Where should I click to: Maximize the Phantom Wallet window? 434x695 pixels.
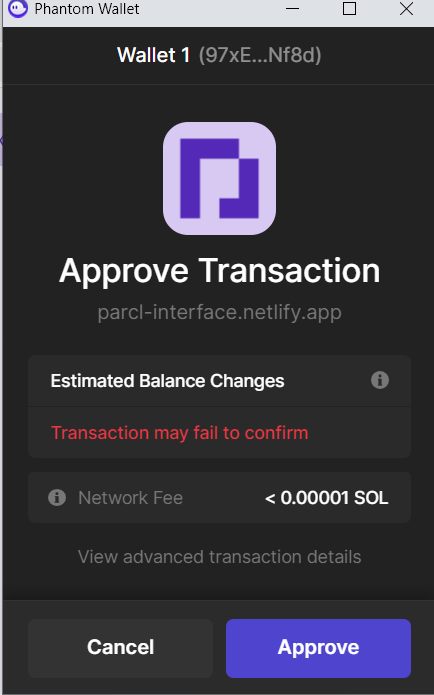click(x=349, y=8)
